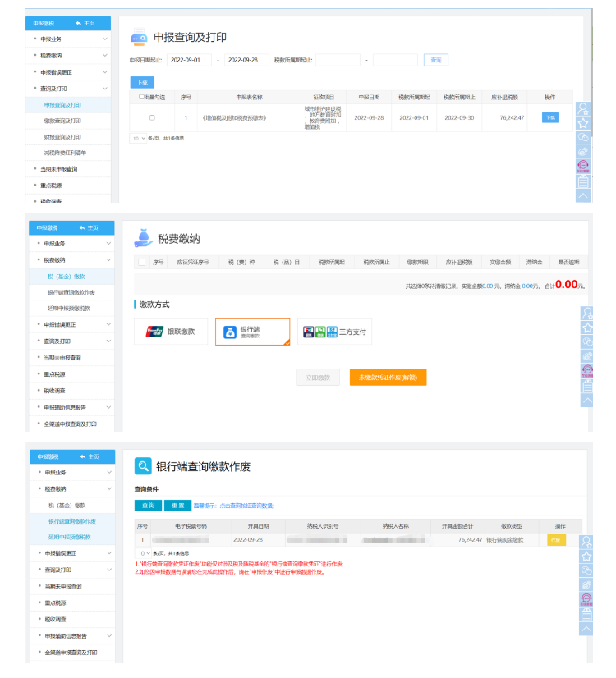Image resolution: width=616 pixels, height=678 pixels.
Task: Click the back-to-top arrow in the top panel
Action: 583,195
